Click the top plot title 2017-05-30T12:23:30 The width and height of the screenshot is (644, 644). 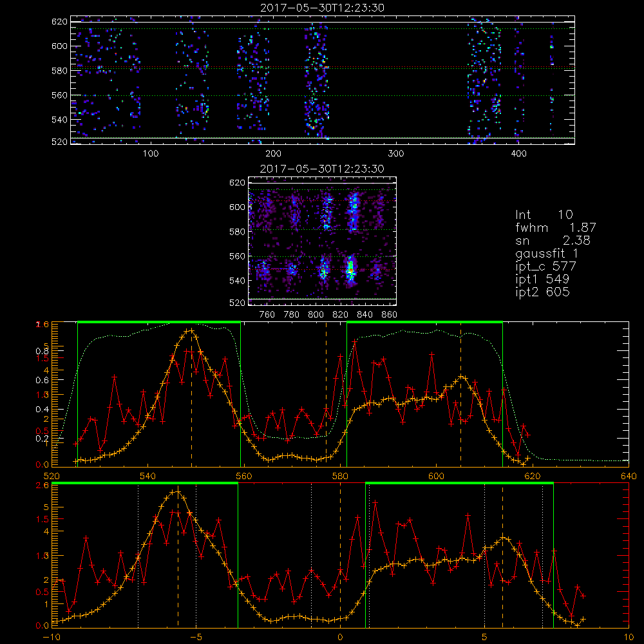[323, 7]
